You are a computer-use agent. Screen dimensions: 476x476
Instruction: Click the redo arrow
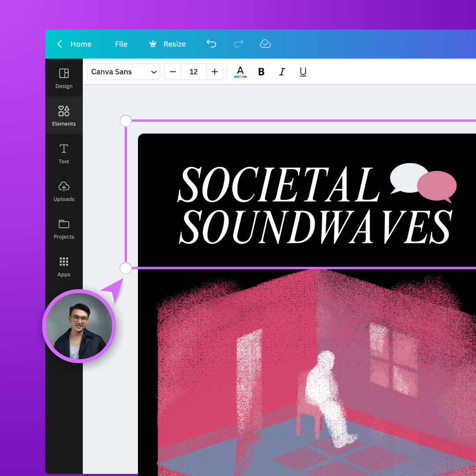[238, 44]
